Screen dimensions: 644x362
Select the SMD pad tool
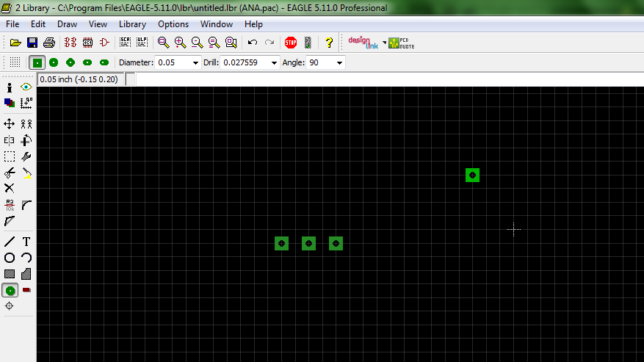click(26, 290)
